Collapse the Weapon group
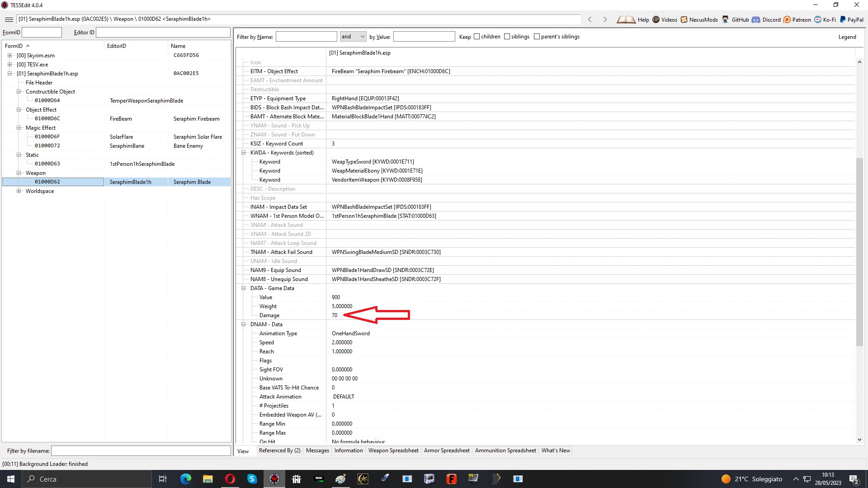868x488 pixels. [x=19, y=173]
